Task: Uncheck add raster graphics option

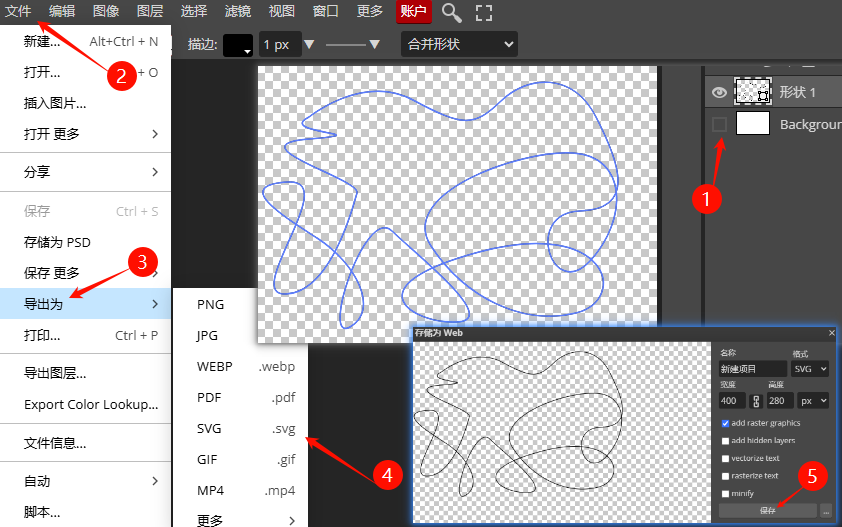Action: pyautogui.click(x=725, y=423)
